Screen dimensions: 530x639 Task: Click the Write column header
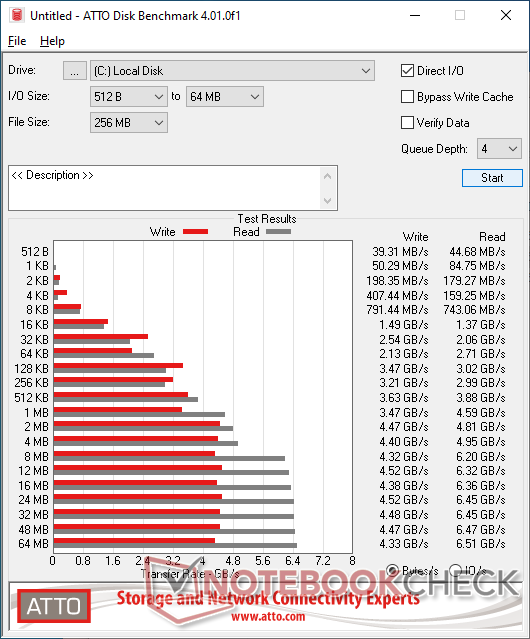[415, 237]
